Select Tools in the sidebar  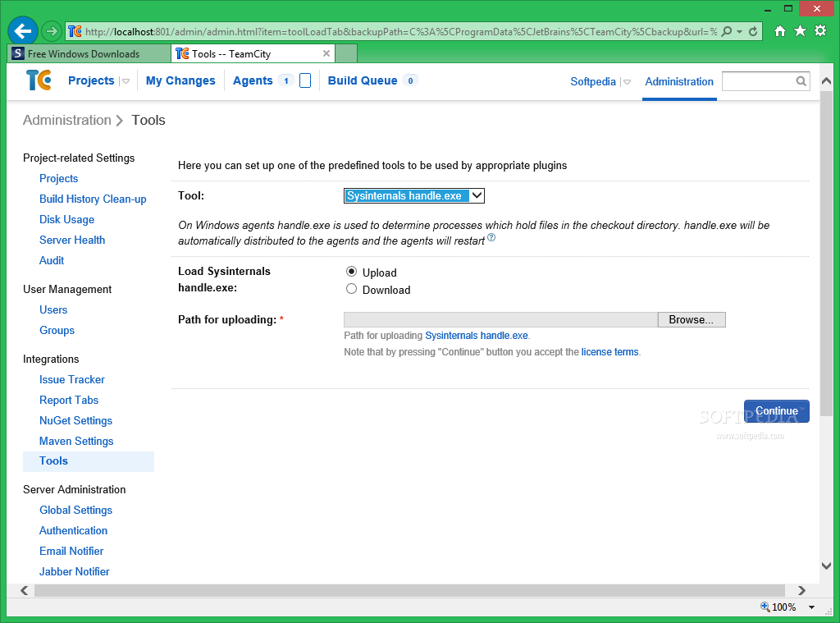pyautogui.click(x=89, y=461)
